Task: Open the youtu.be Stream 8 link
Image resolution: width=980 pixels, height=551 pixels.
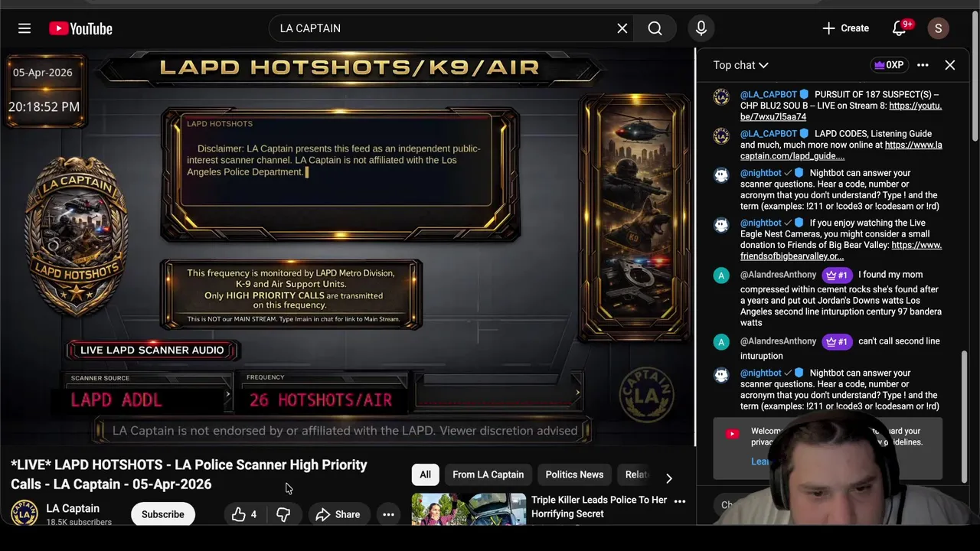Action: pyautogui.click(x=841, y=111)
